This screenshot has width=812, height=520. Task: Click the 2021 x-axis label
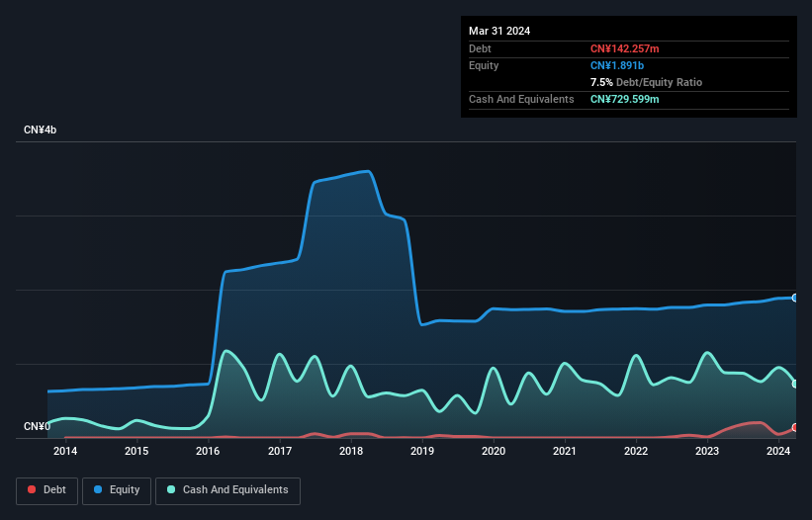click(565, 451)
